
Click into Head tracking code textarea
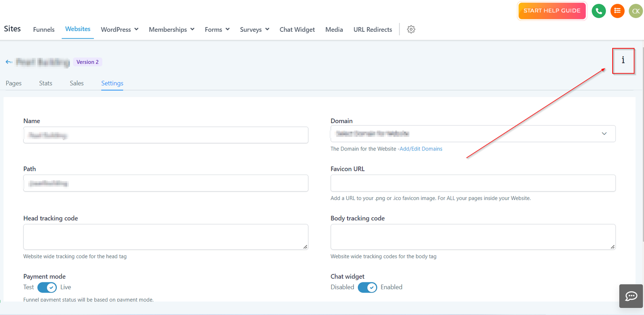(x=165, y=237)
